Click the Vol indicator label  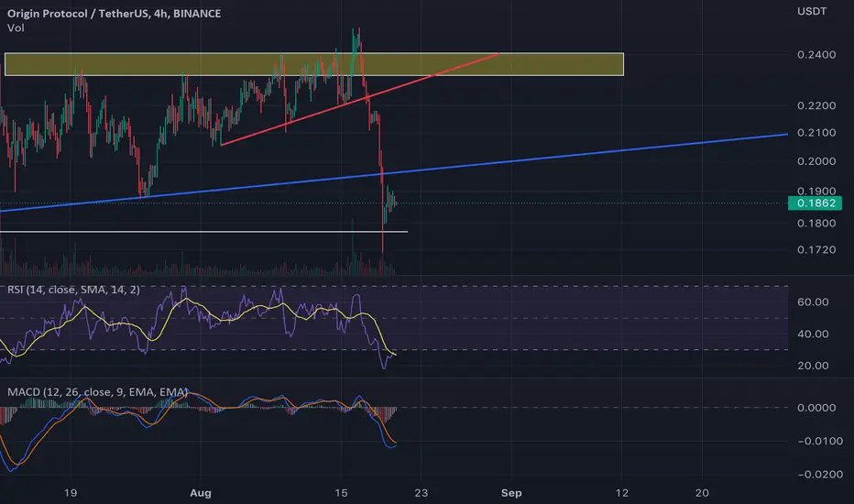pyautogui.click(x=16, y=27)
